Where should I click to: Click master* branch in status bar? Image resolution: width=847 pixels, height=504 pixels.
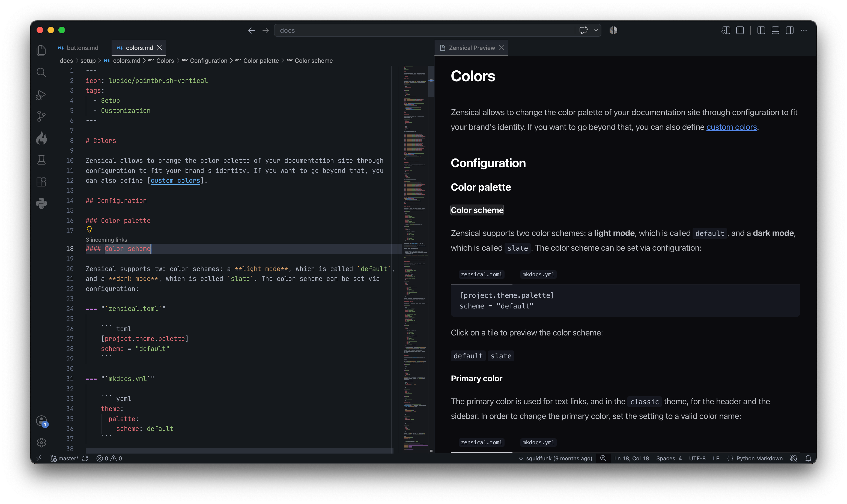tap(65, 458)
